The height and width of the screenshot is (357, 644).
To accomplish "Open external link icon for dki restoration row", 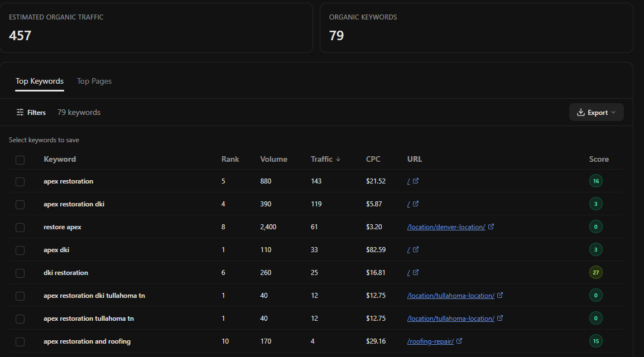I will click(x=416, y=272).
